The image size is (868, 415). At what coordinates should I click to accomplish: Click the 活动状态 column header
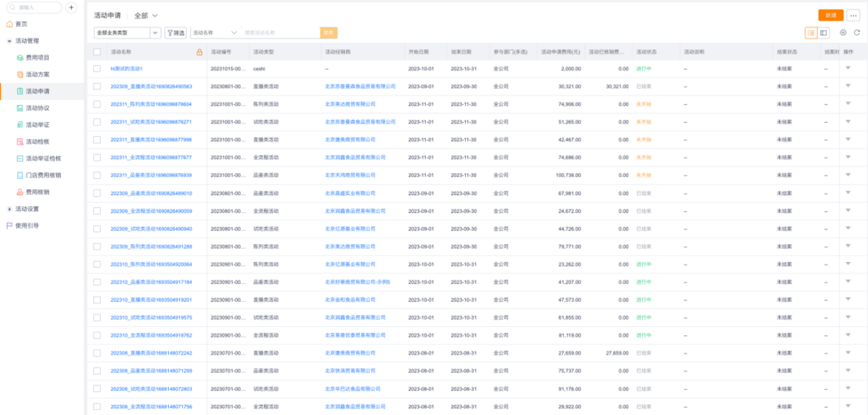(x=646, y=52)
